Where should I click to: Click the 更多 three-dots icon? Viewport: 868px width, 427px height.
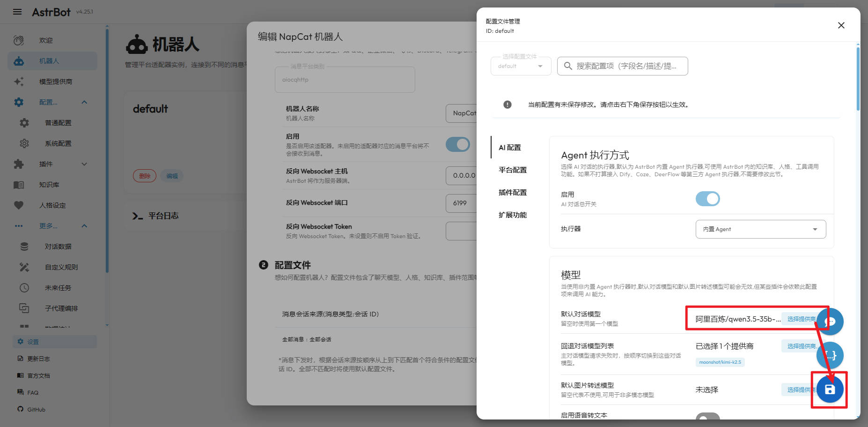pos(19,226)
